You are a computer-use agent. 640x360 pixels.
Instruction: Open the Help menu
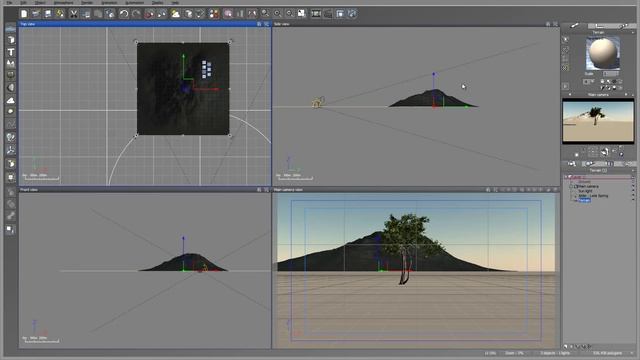click(175, 2)
